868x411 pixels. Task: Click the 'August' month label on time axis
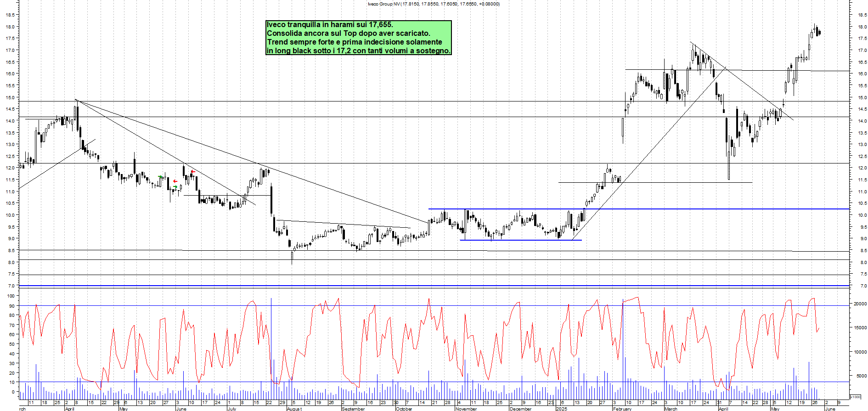294,409
